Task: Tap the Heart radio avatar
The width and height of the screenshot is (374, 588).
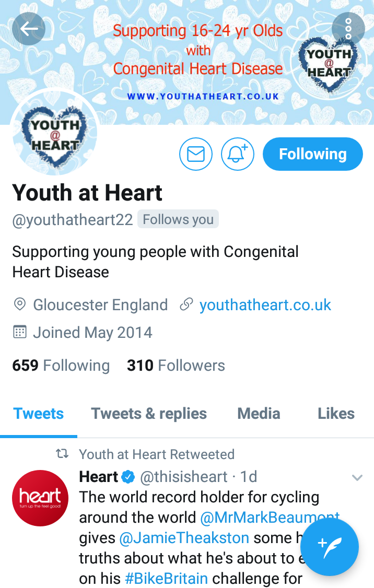Action: [40, 498]
